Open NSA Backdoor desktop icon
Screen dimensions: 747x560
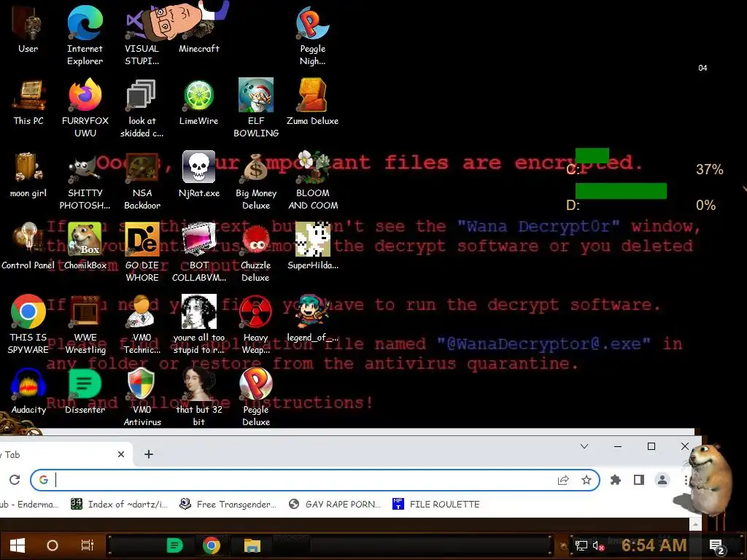point(142,180)
